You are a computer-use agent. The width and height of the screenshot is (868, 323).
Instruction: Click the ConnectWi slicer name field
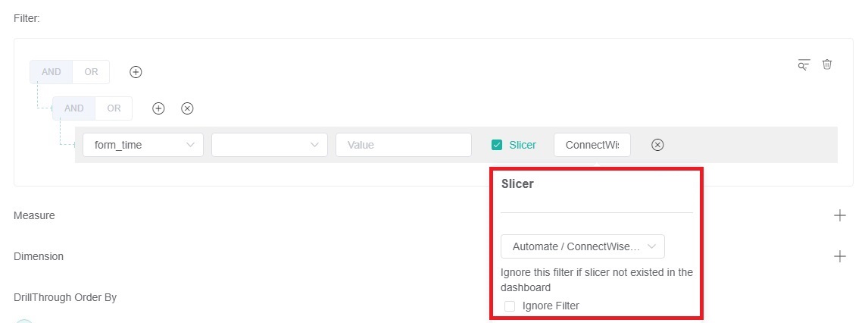pyautogui.click(x=592, y=145)
